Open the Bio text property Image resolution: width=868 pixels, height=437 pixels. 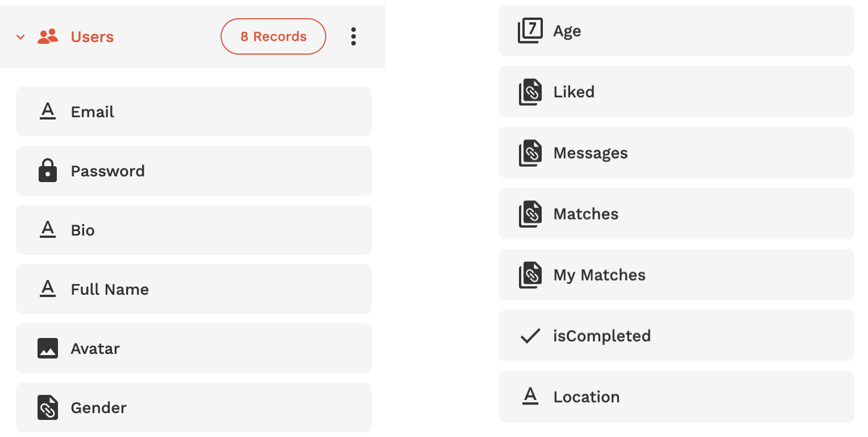[193, 230]
